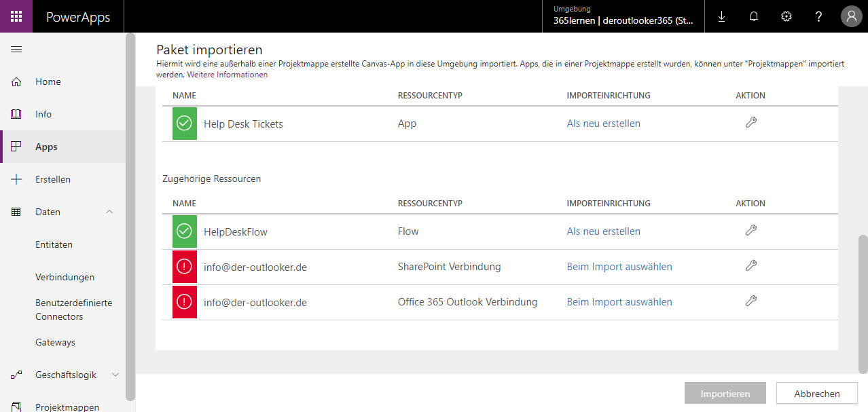
Task: Click Als neu erstellen for Help Desk Tickets
Action: tap(603, 124)
